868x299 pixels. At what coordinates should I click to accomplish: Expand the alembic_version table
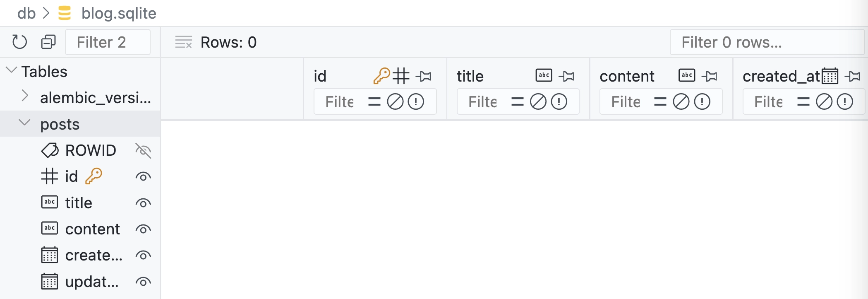pos(25,96)
